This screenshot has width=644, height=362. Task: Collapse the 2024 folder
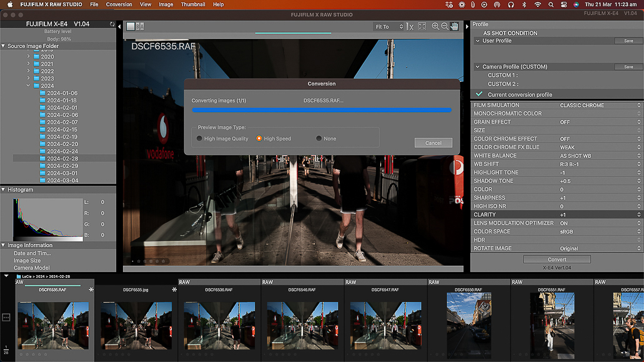[x=28, y=86]
